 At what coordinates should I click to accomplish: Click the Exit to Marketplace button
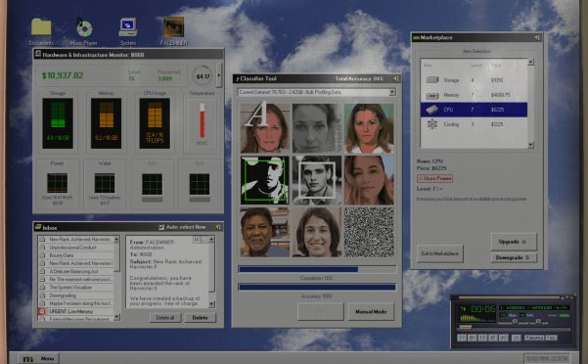[440, 253]
